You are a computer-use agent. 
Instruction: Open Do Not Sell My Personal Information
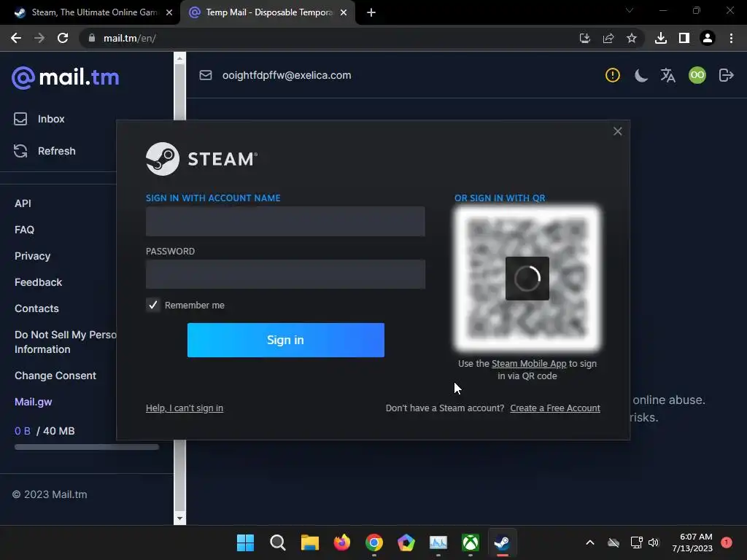[x=65, y=342]
